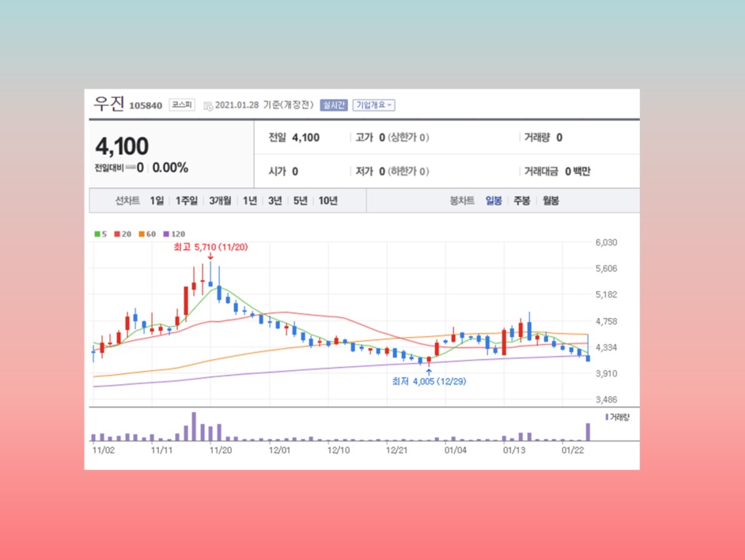
Task: Click the stock code 105840
Action: pyautogui.click(x=146, y=105)
